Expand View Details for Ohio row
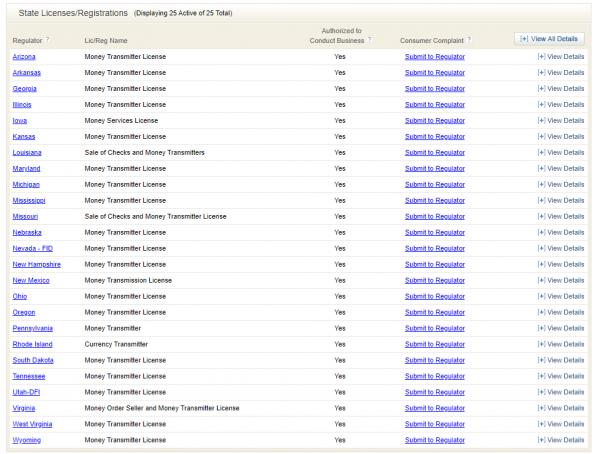The image size is (600, 454). [x=561, y=296]
